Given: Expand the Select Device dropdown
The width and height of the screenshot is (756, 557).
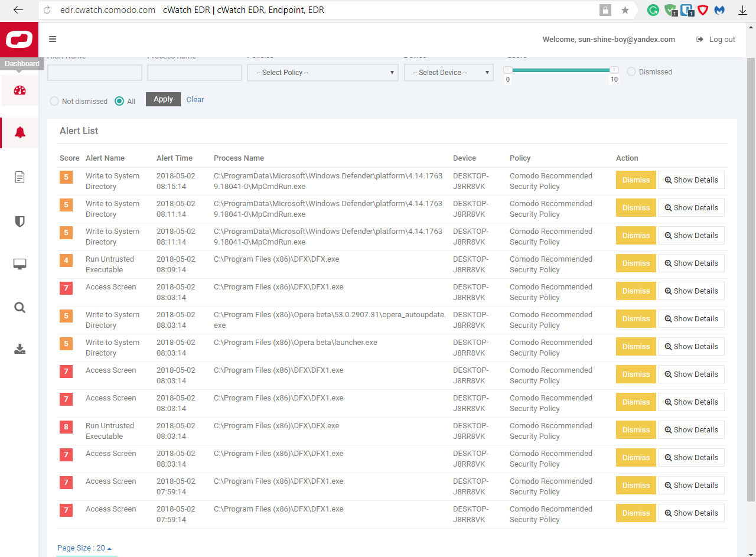Looking at the screenshot, I should click(448, 73).
